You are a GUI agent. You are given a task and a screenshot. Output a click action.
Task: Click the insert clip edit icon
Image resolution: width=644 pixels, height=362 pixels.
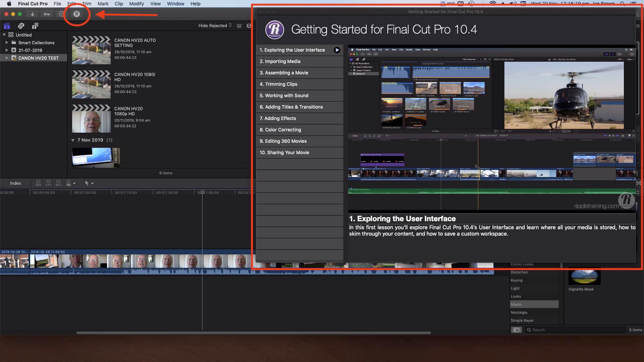click(x=48, y=183)
